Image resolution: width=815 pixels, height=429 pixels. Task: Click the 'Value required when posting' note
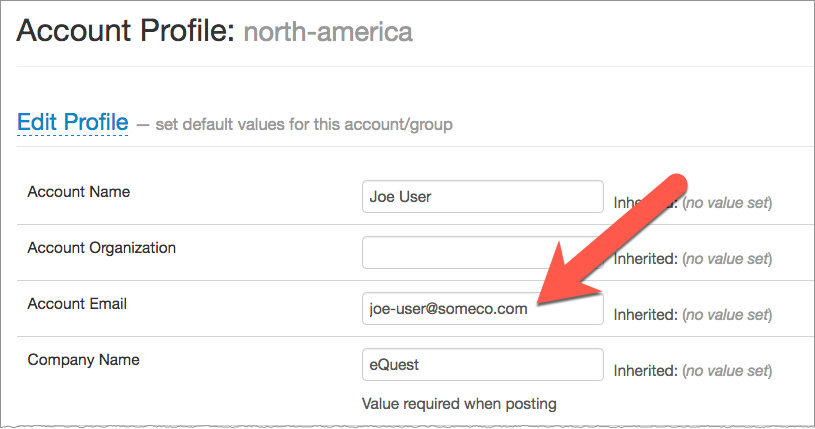tap(459, 404)
